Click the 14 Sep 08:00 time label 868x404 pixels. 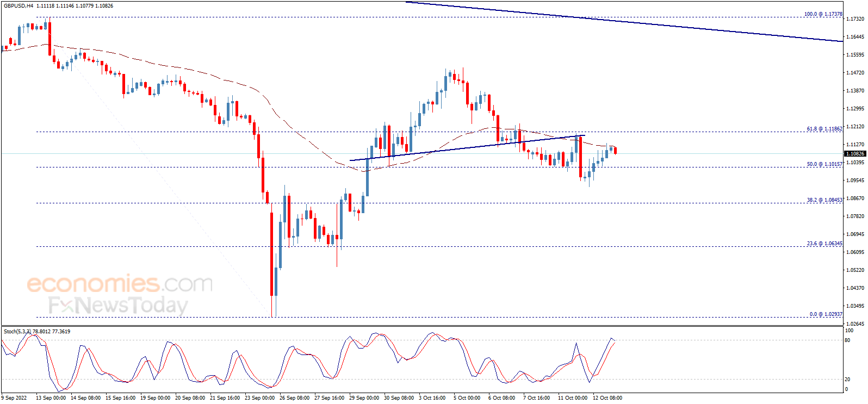point(85,398)
